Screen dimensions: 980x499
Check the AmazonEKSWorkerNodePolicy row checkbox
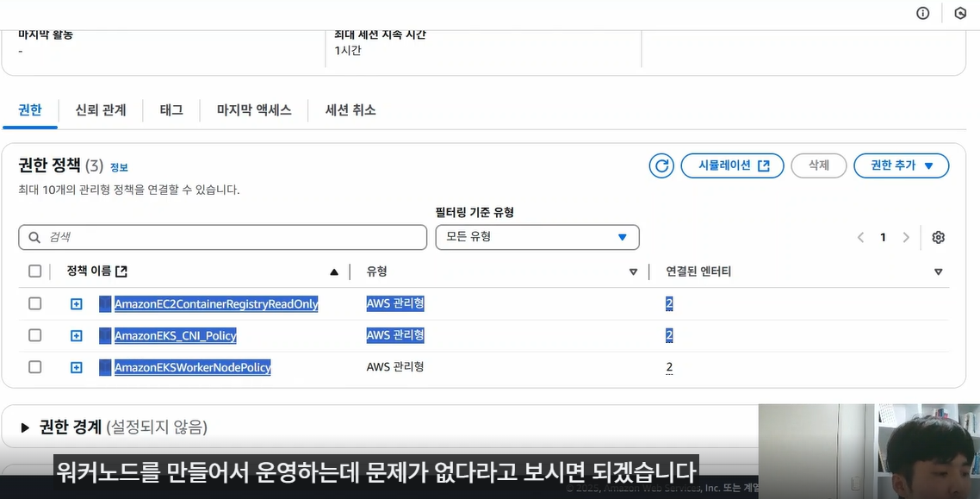[35, 366]
